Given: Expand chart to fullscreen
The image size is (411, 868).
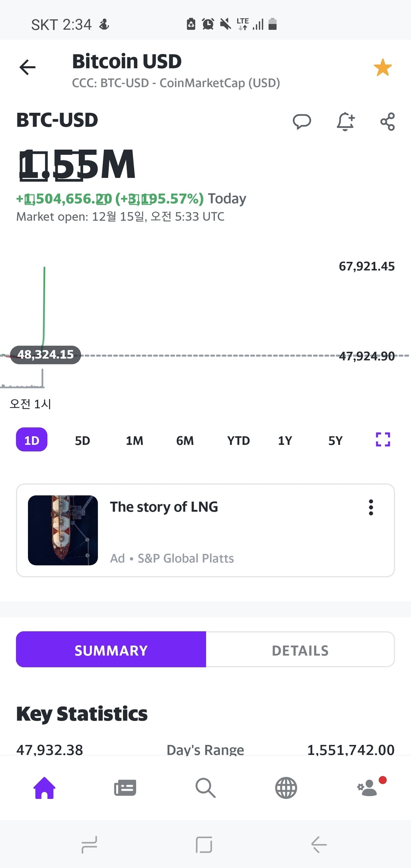Looking at the screenshot, I should [x=383, y=440].
